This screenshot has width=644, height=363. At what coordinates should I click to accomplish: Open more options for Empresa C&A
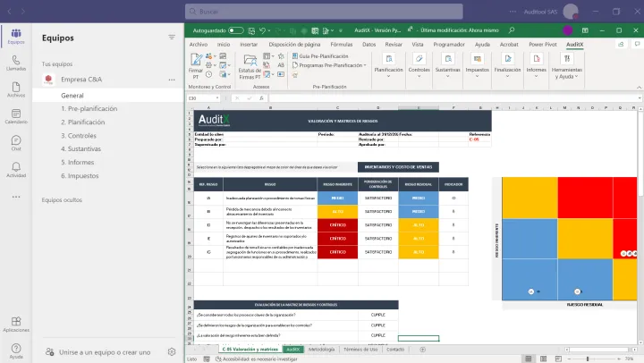(172, 80)
